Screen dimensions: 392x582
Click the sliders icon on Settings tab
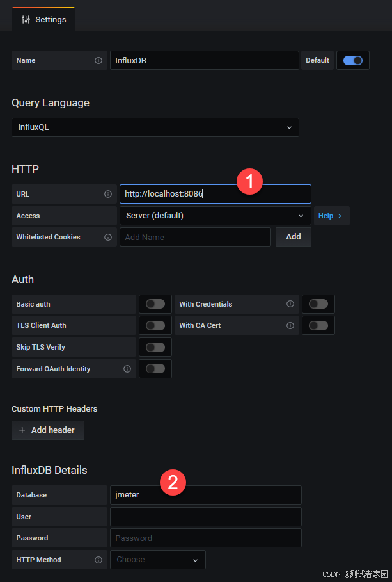coord(26,20)
